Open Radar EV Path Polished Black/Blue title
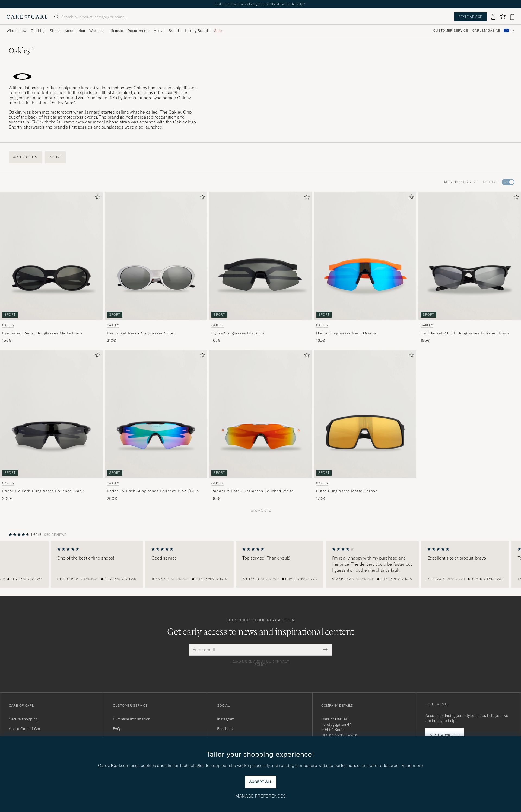This screenshot has height=812, width=521. click(x=153, y=491)
